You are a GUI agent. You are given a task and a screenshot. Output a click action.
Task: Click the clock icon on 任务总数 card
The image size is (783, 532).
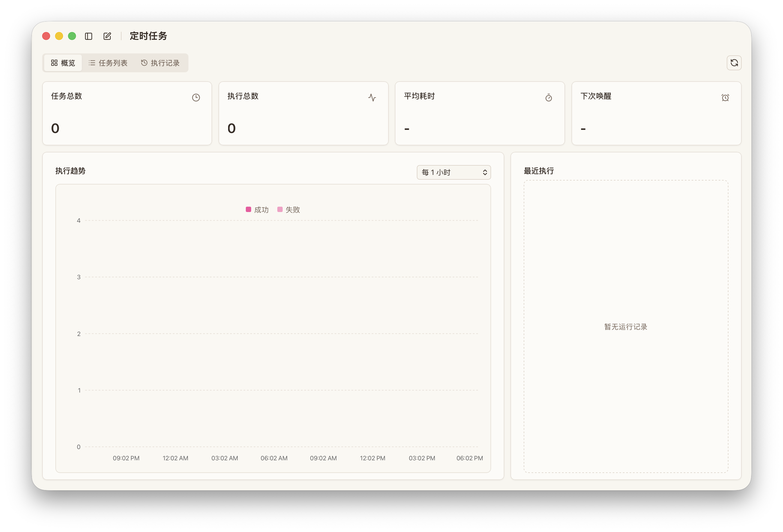point(196,97)
